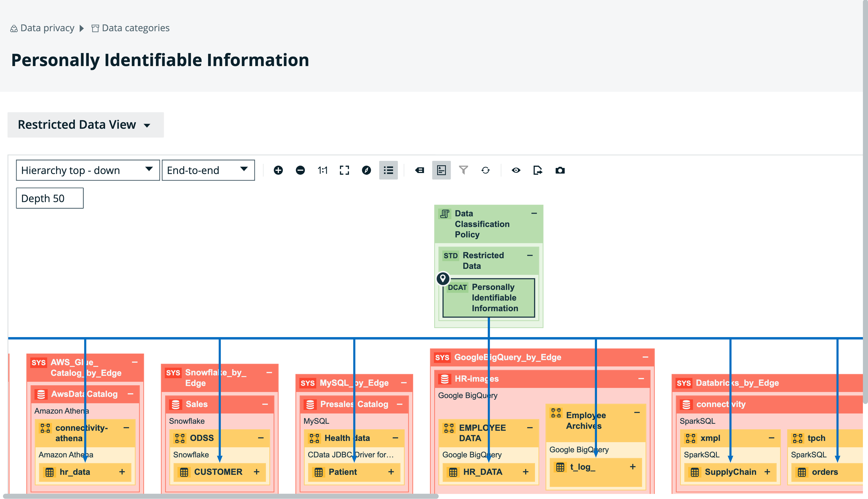Click the zoom in plus icon
The height and width of the screenshot is (499, 868).
point(278,170)
